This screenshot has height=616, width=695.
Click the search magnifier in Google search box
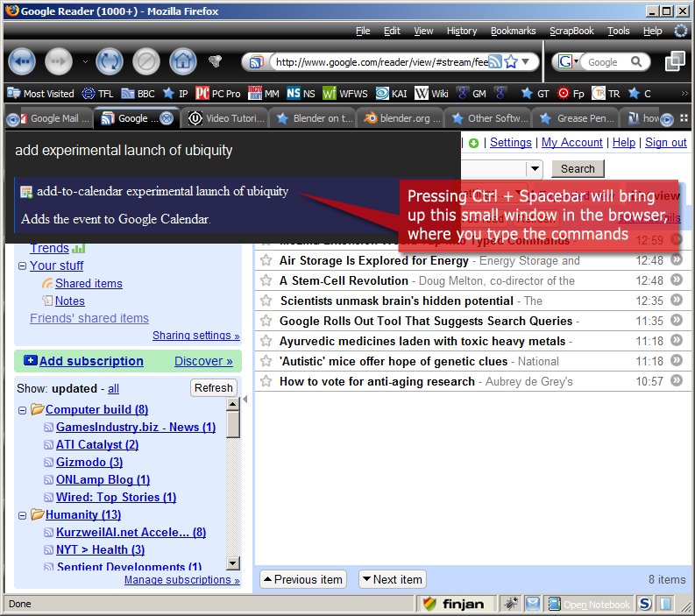click(x=636, y=61)
